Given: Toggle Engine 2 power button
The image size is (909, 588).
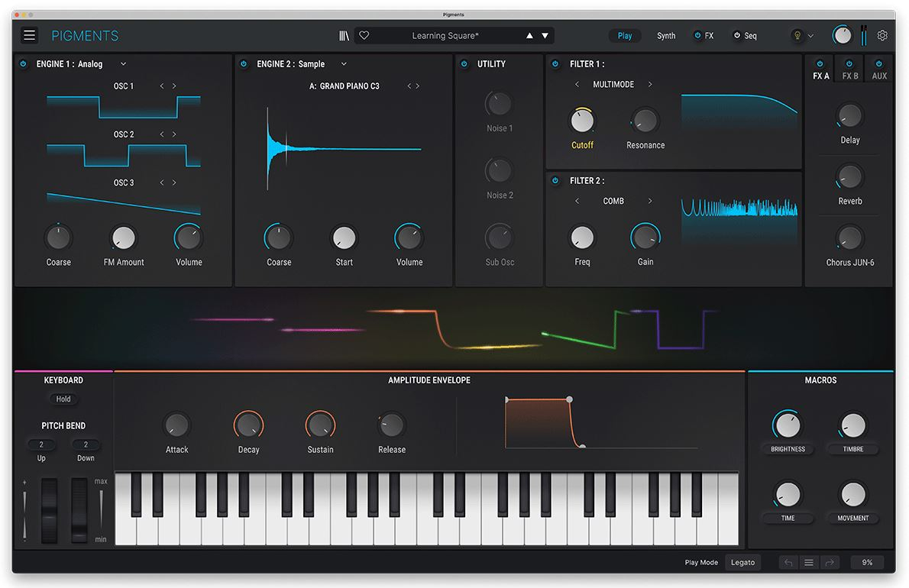Looking at the screenshot, I should click(244, 63).
